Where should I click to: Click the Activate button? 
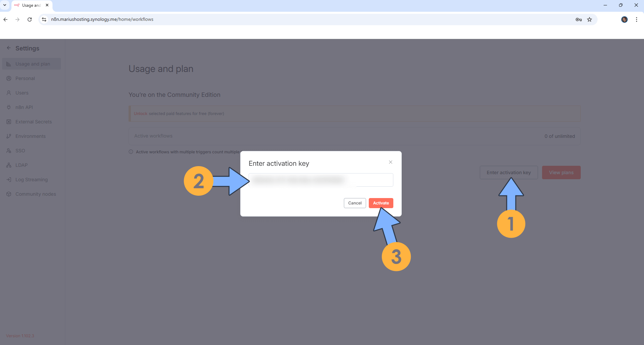pos(381,203)
